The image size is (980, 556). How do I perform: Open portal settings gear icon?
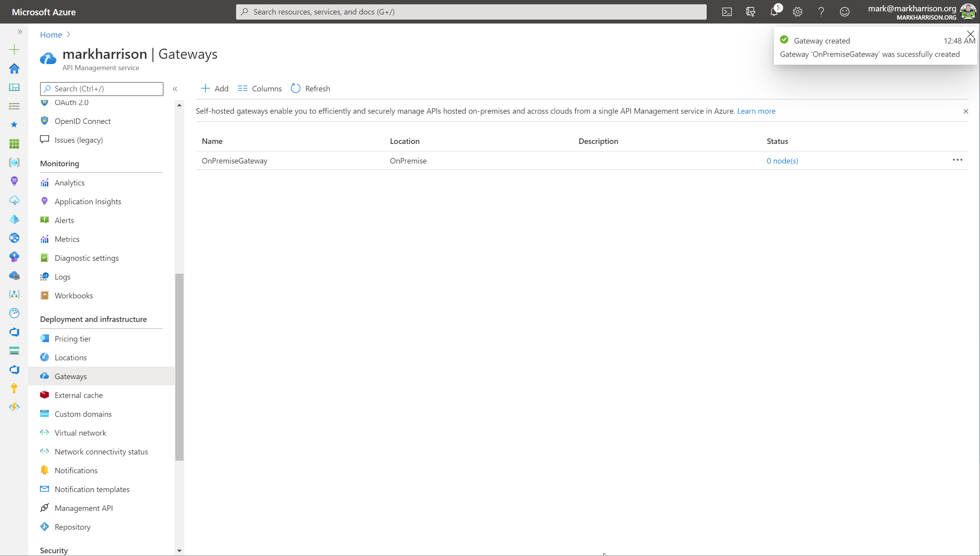[797, 12]
